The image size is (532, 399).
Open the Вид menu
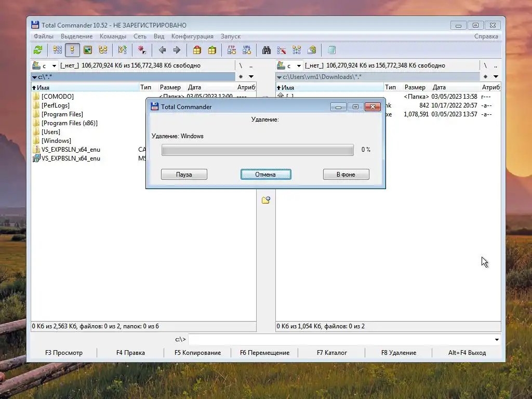click(x=159, y=36)
